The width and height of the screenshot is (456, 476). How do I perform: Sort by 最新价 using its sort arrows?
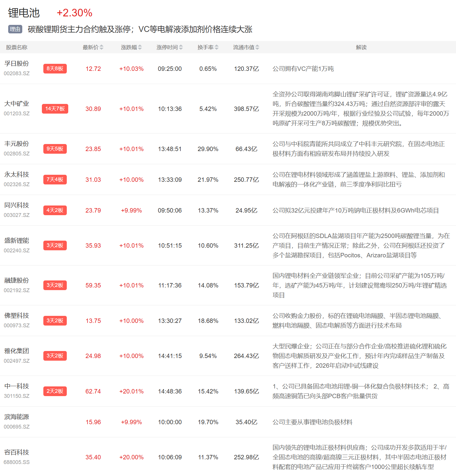pos(101,47)
